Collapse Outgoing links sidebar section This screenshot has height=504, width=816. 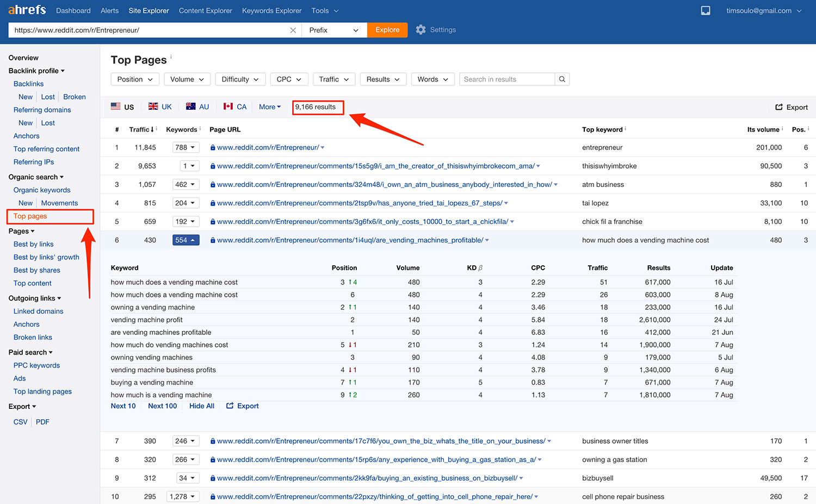click(35, 298)
